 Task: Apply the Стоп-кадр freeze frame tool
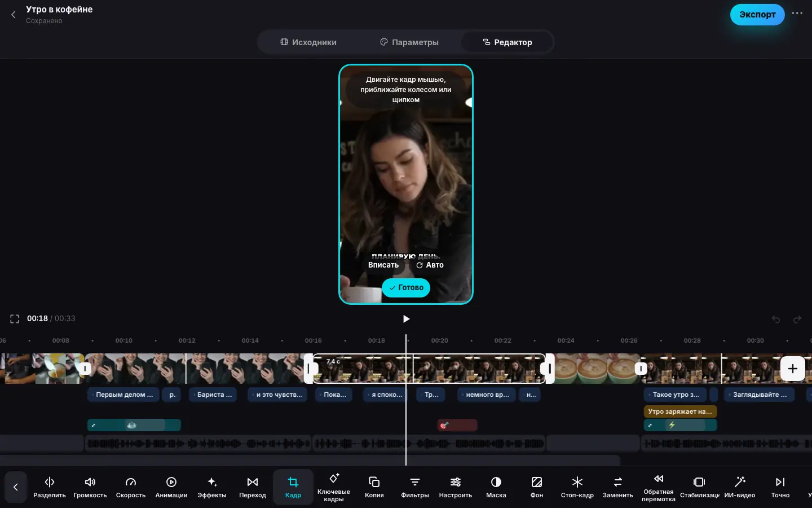point(577,487)
